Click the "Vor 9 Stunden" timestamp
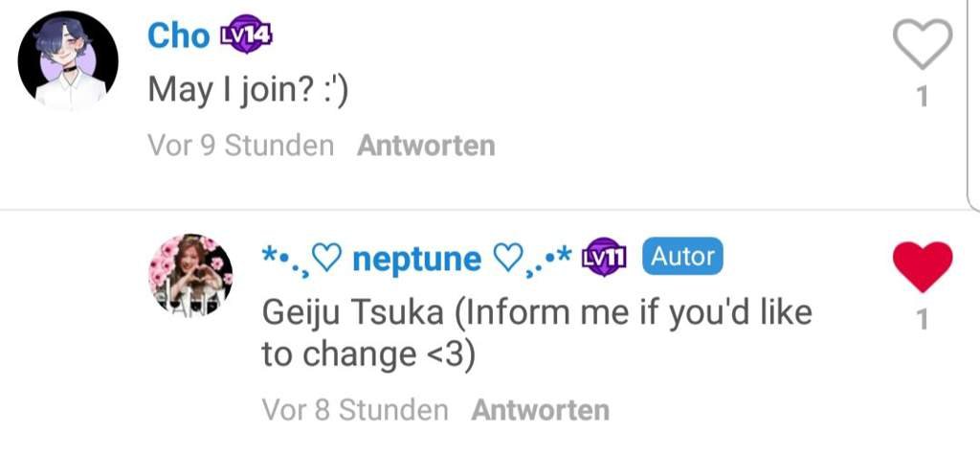980x456 pixels. pos(241,147)
